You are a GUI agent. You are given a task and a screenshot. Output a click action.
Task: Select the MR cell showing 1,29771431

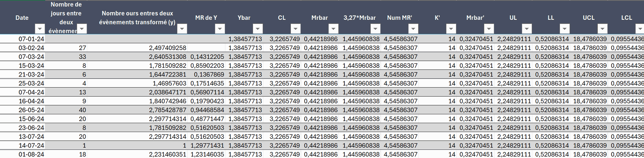coord(207,146)
